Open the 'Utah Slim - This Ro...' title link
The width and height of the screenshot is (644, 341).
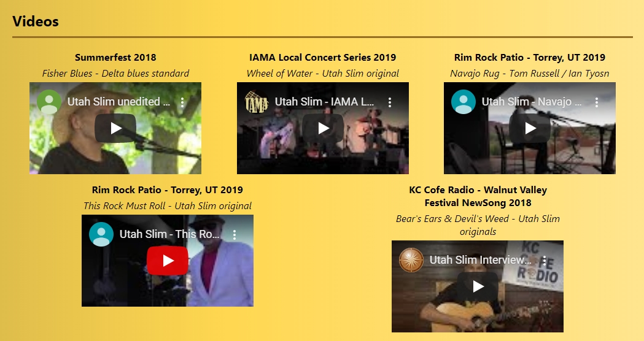pos(169,234)
